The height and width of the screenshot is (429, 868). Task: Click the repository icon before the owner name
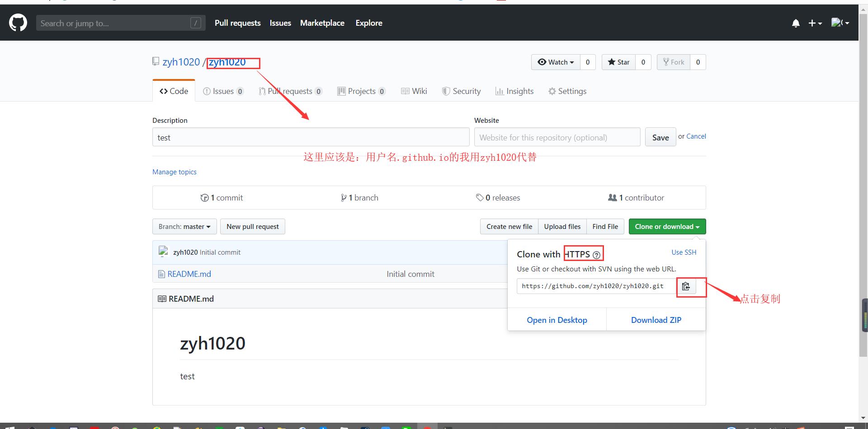coord(156,61)
